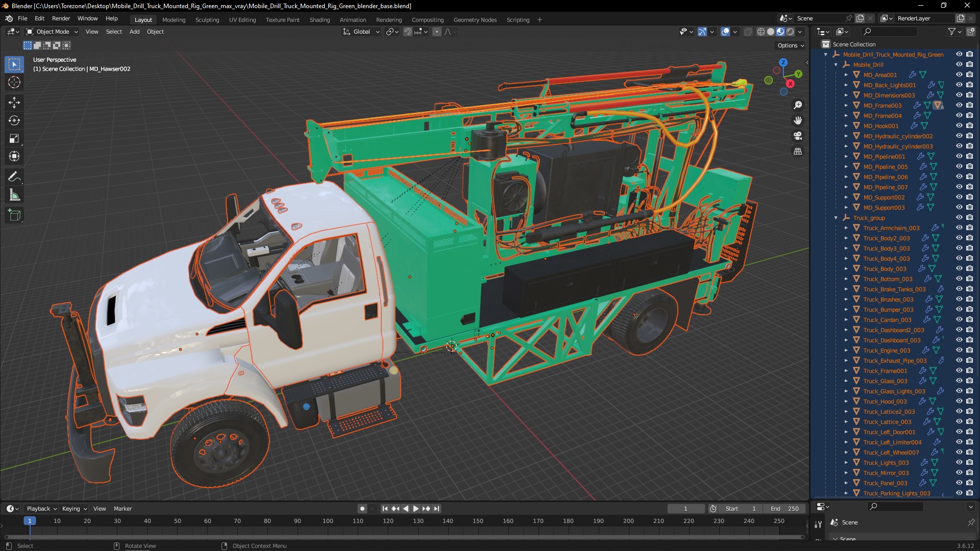Click the viewport zoom magnifier icon
The image size is (980, 551).
pos(798,105)
